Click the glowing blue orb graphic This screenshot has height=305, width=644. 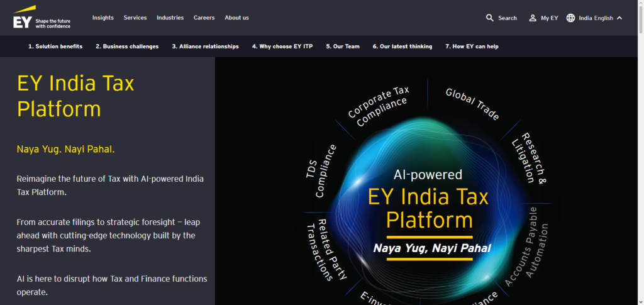coord(429,208)
